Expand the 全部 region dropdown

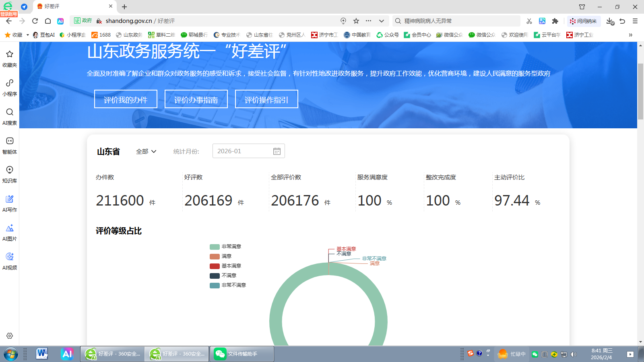tap(146, 151)
